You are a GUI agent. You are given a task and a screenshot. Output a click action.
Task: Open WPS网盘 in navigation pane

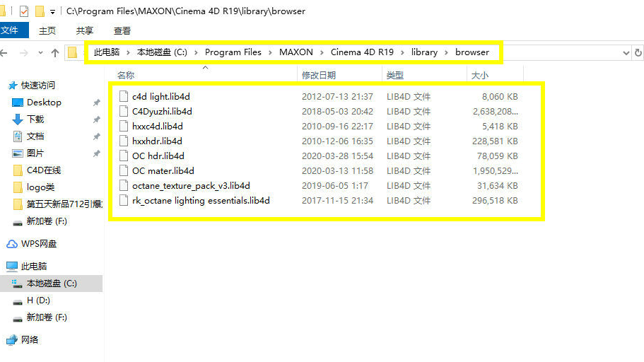click(39, 244)
